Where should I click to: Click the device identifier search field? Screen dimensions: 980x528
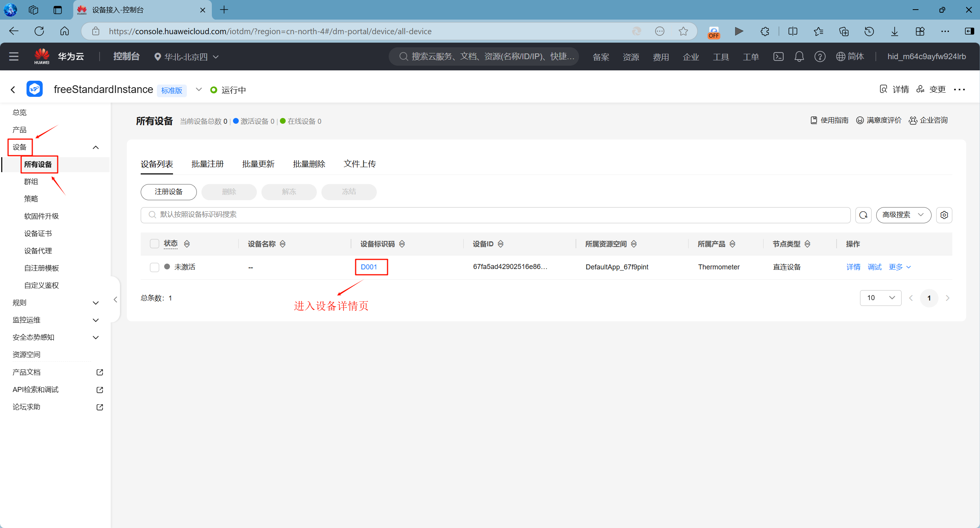pos(496,215)
